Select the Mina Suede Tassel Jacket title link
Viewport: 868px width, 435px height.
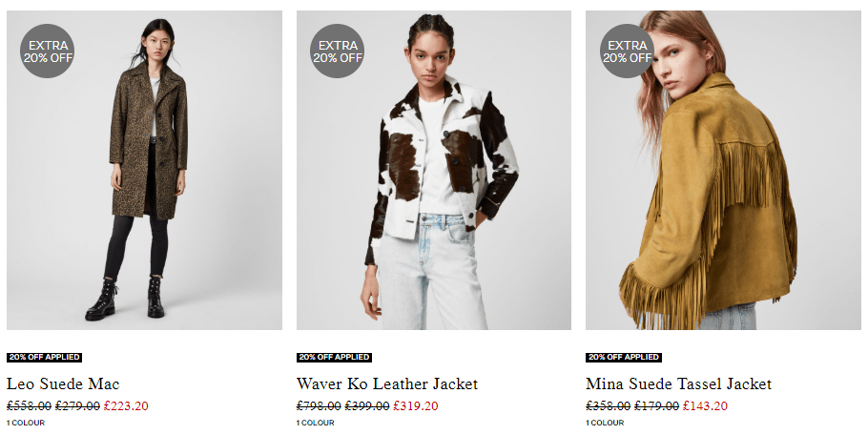(679, 383)
